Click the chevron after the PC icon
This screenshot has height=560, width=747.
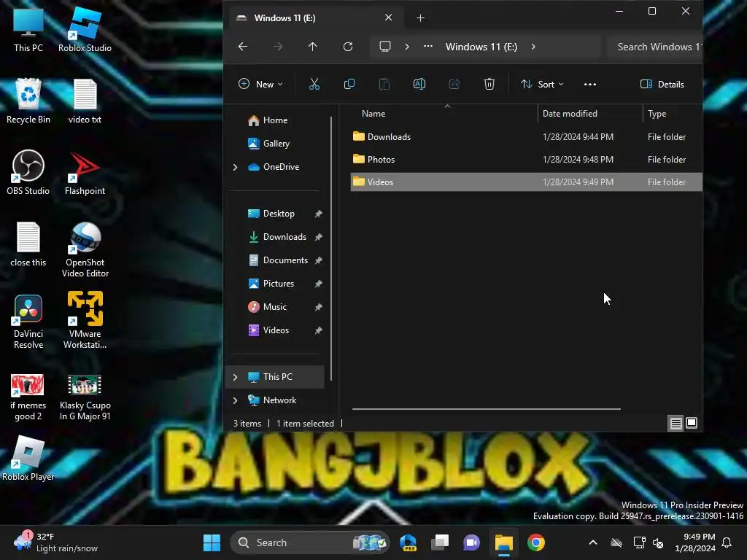tap(407, 47)
